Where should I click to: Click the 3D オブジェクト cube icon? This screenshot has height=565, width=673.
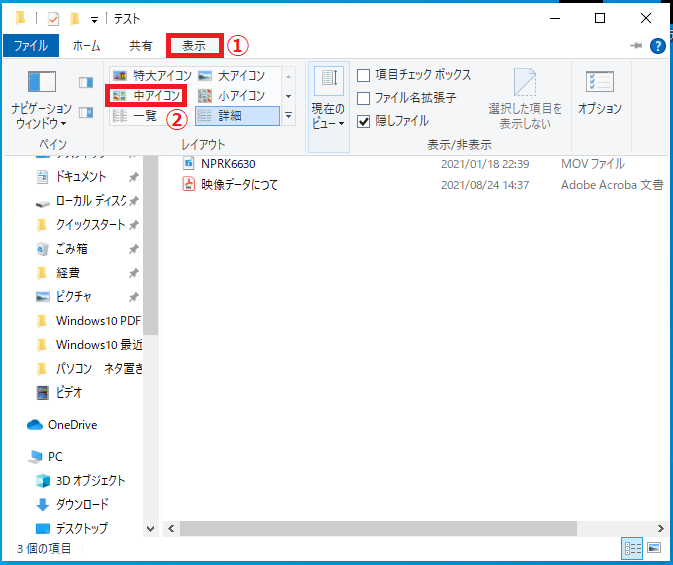42,480
